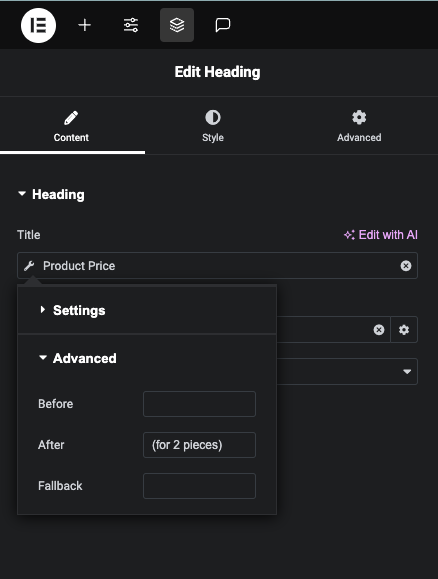Select the Content tab
438x579 pixels.
tap(71, 126)
